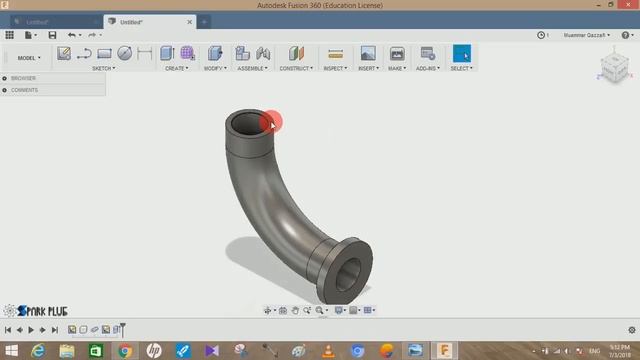Expand the INSERT menu
Screen dimensions: 640x360
(369, 69)
